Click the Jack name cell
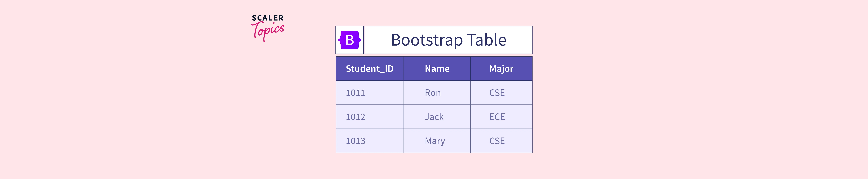This screenshot has width=868, height=179. coord(434,117)
